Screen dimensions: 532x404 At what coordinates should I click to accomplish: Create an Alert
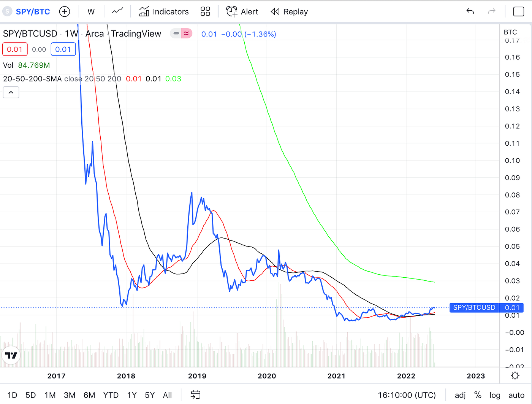point(242,11)
